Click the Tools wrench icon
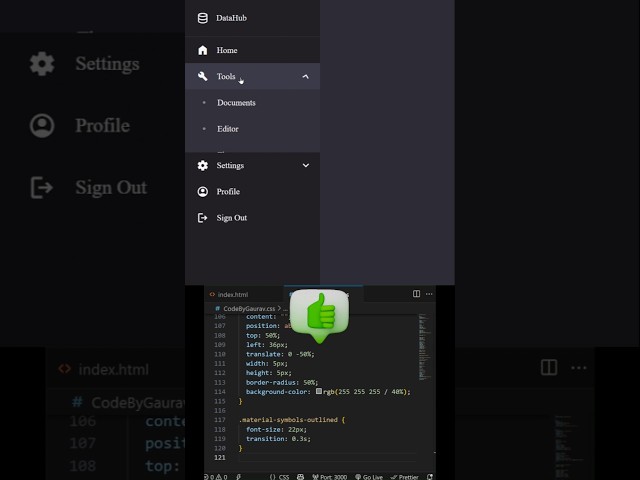640x480 pixels. (x=202, y=76)
